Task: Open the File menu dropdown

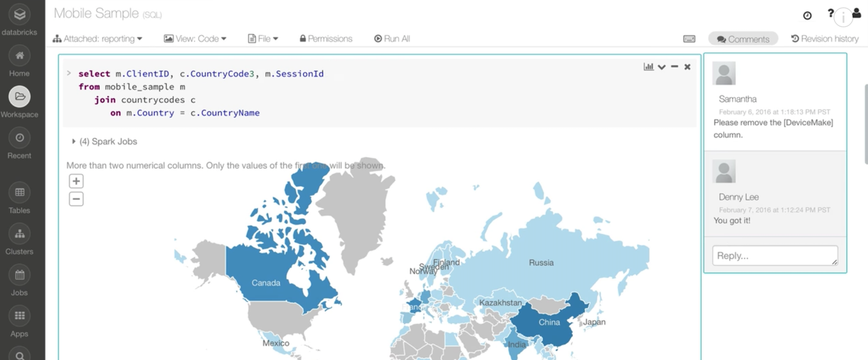Action: point(263,38)
